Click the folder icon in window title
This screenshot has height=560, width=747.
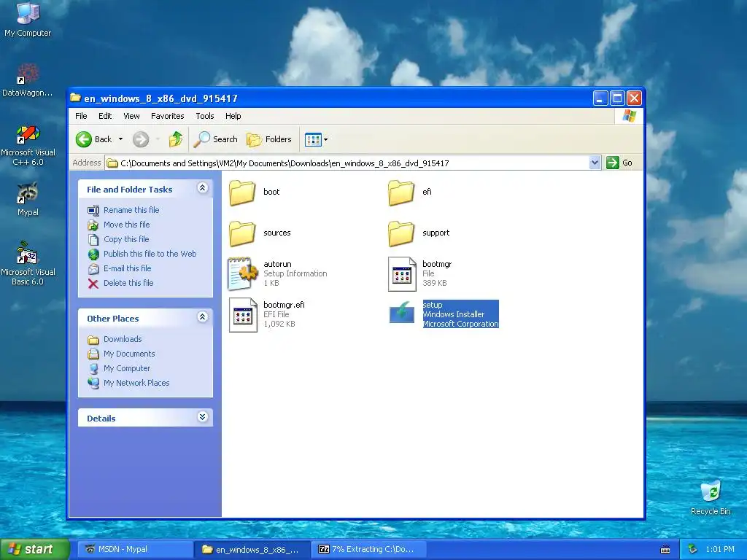point(75,98)
